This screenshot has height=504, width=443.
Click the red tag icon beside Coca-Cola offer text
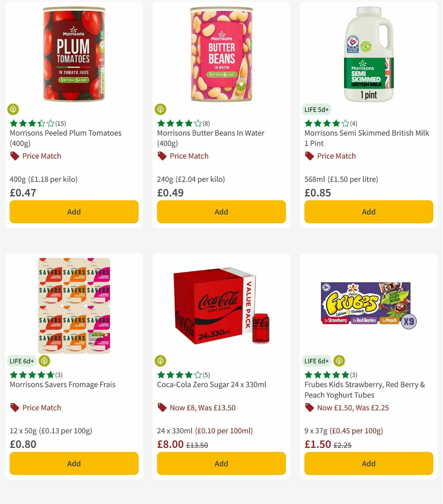pyautogui.click(x=161, y=408)
